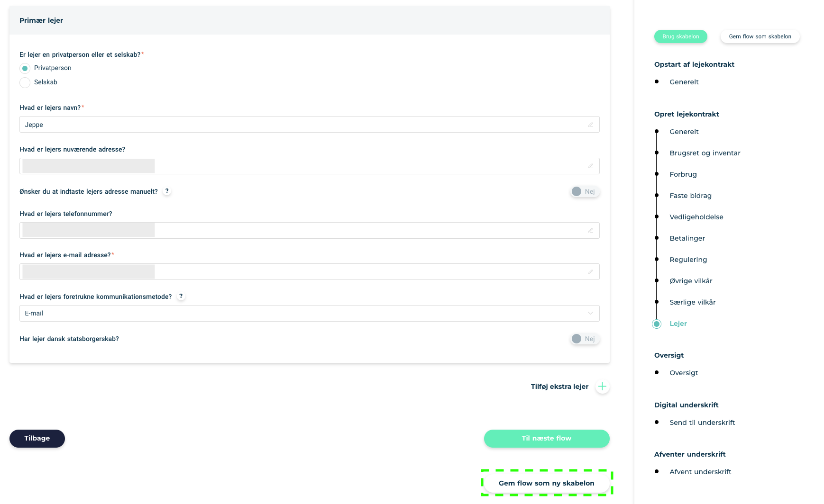Open help icon beside communication method question
Screen dimensions: 824x504
[x=181, y=297]
